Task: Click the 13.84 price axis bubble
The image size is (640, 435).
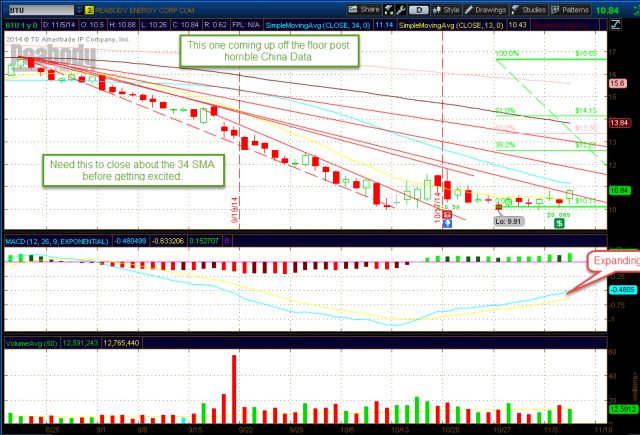Action: (x=619, y=122)
